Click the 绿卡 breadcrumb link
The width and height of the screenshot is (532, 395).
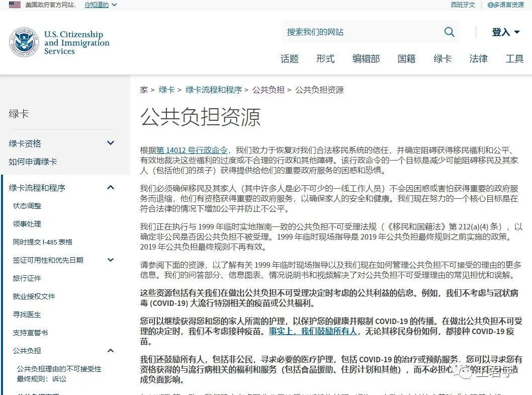coord(167,90)
